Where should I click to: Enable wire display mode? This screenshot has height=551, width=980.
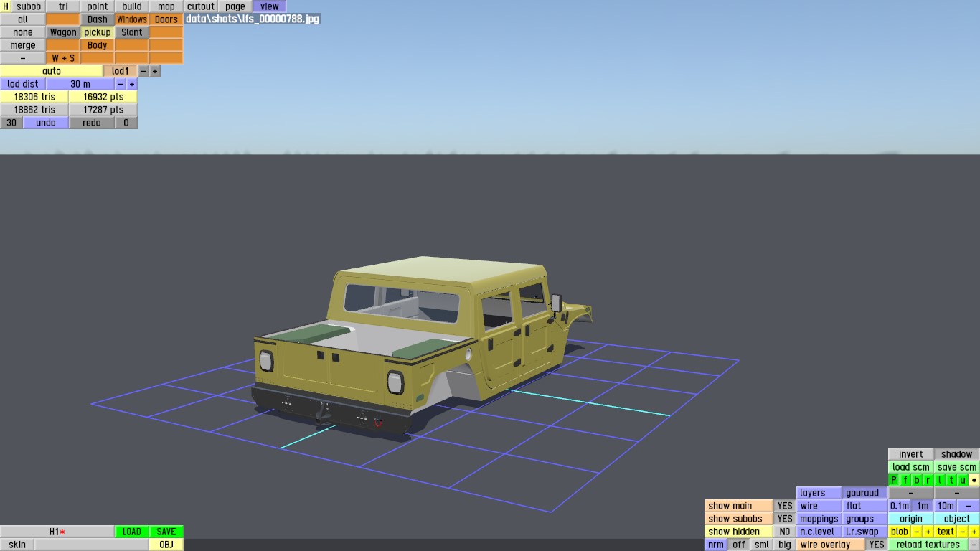[x=819, y=506]
